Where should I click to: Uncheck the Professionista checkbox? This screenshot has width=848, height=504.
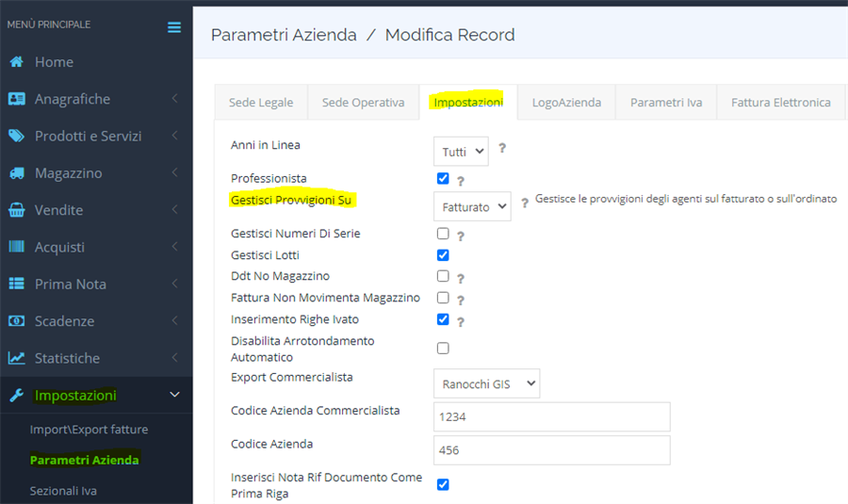point(443,178)
